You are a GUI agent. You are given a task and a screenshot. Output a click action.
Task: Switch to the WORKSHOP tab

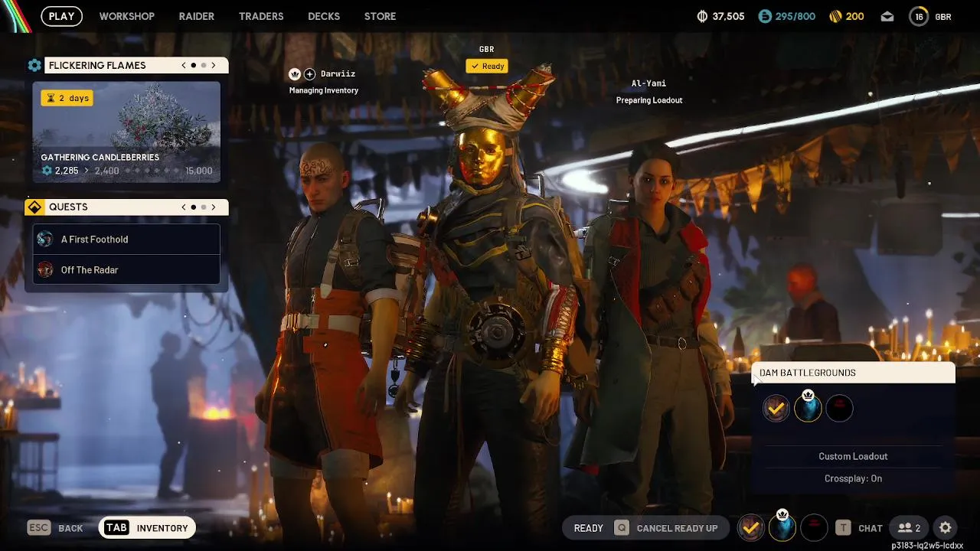coord(126,16)
